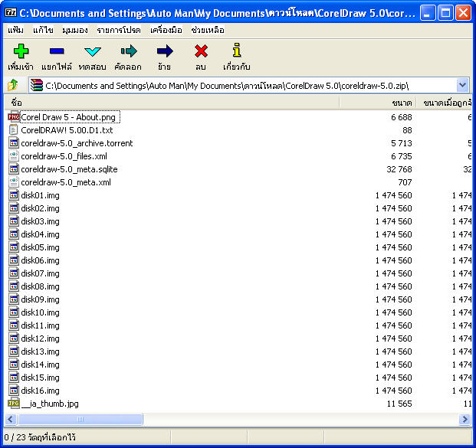Click size value 11 565 of __ia_thumb.jpg

click(399, 404)
